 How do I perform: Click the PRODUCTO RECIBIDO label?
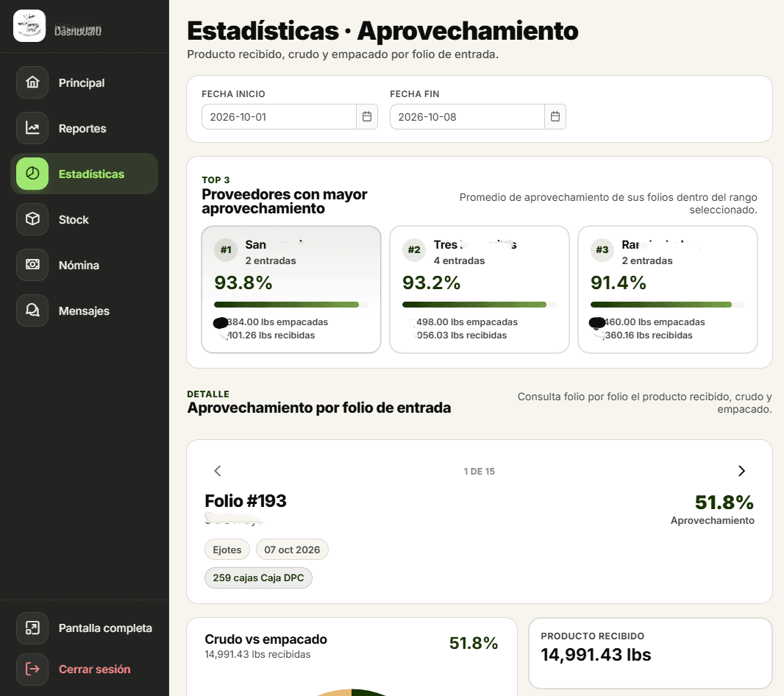tap(593, 636)
